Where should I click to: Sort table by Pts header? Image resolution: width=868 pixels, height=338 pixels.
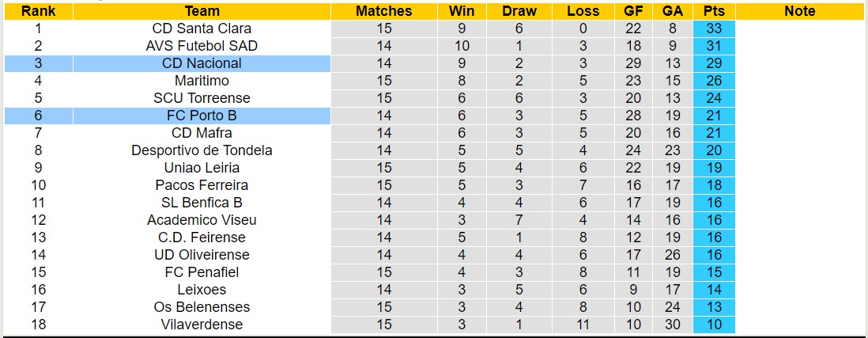(x=715, y=11)
